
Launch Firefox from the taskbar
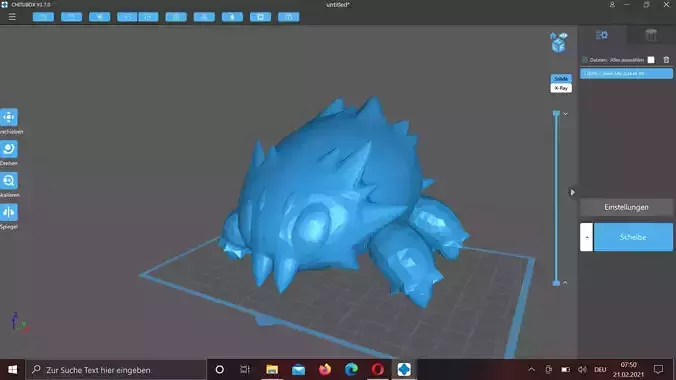tap(325, 370)
